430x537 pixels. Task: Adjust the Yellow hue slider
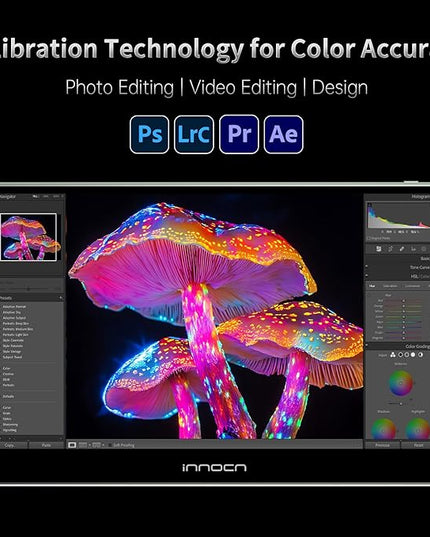404,311
